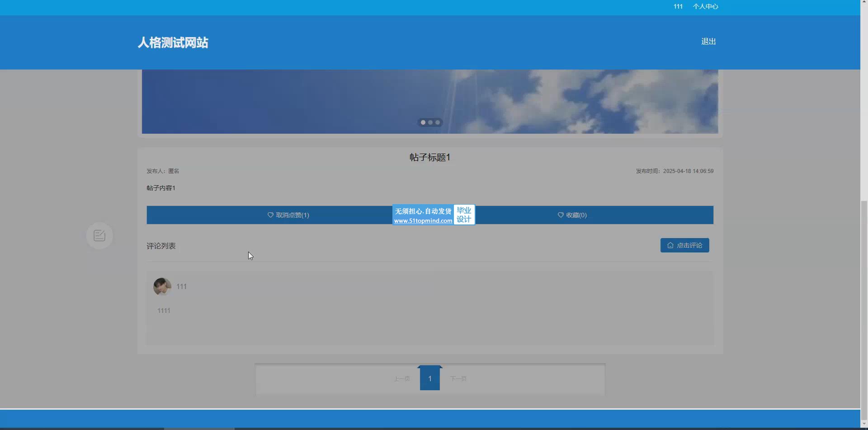Select page number 1 in pagination

click(429, 379)
